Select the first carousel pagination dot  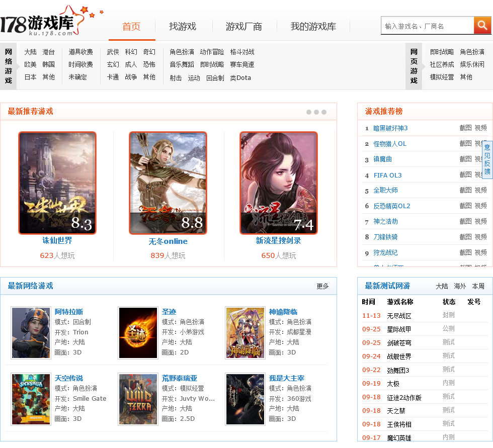[309, 112]
